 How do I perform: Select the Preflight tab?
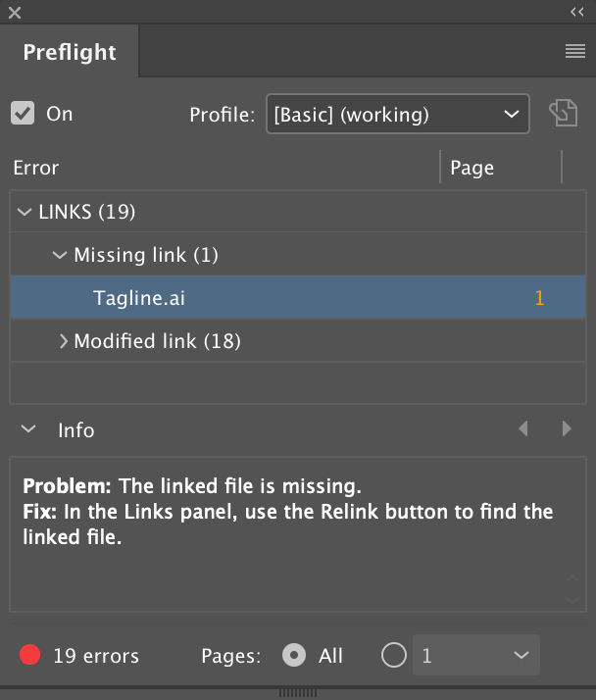coord(70,52)
